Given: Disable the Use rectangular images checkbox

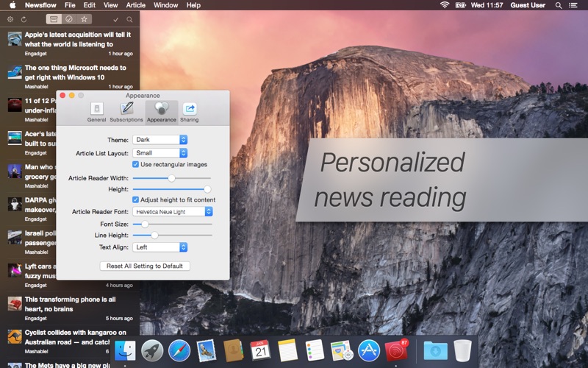Looking at the screenshot, I should click(136, 164).
